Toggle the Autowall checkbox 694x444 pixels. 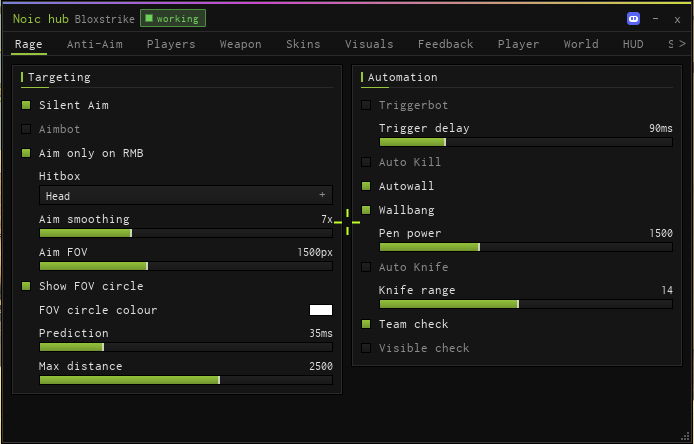pos(366,186)
